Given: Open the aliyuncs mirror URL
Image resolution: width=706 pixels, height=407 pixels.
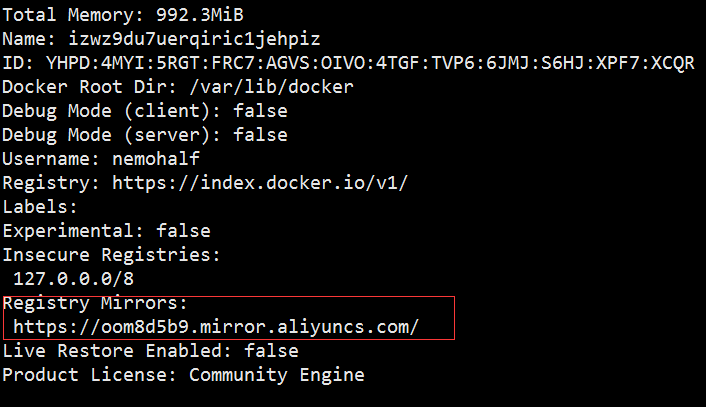Looking at the screenshot, I should tap(216, 327).
